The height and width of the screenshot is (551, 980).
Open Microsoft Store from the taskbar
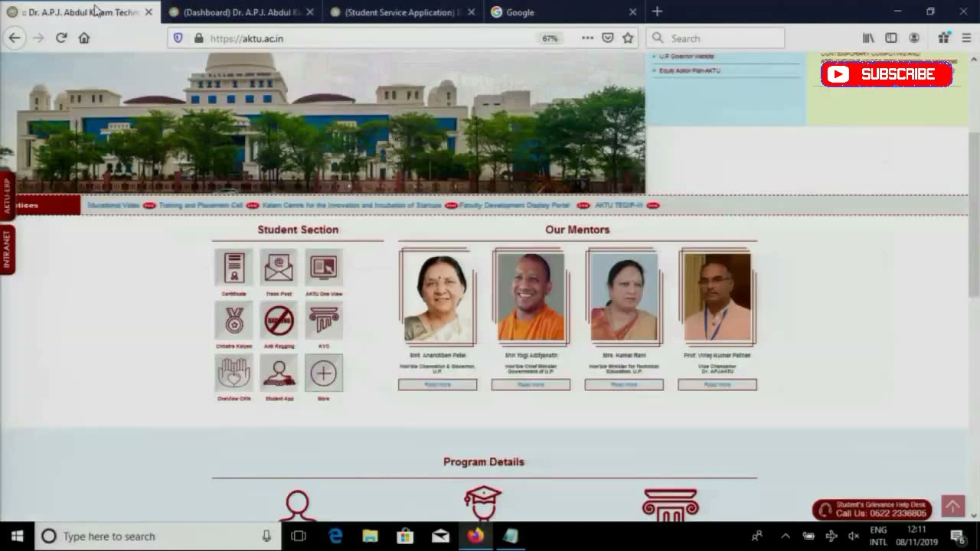click(x=405, y=536)
